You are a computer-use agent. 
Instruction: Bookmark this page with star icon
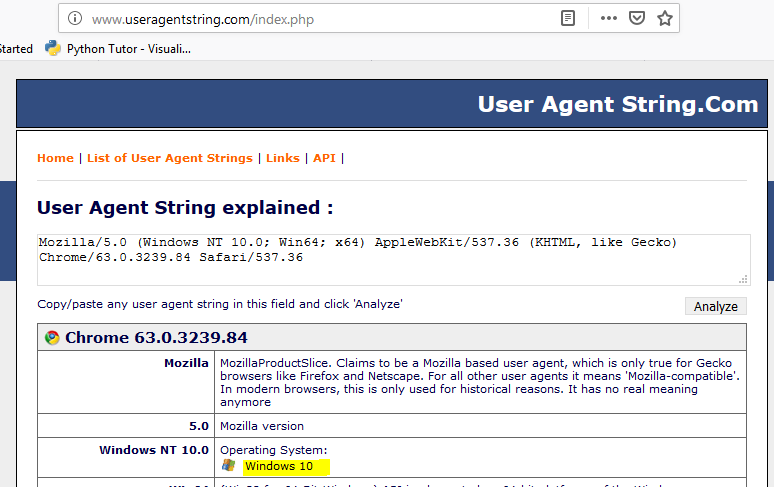click(x=665, y=19)
